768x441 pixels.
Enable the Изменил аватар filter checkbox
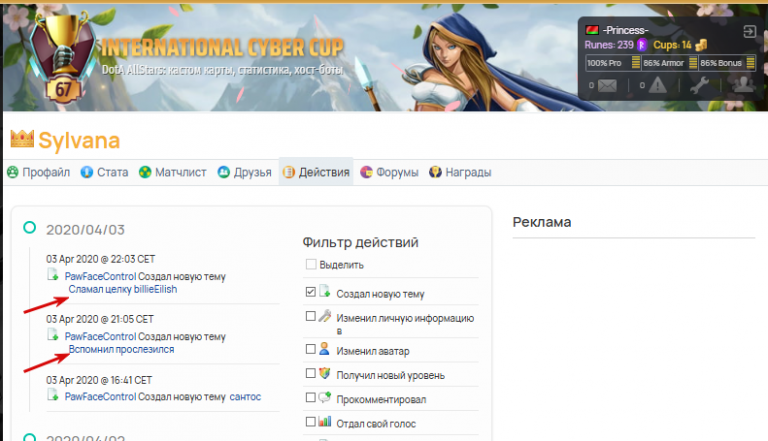pos(311,349)
